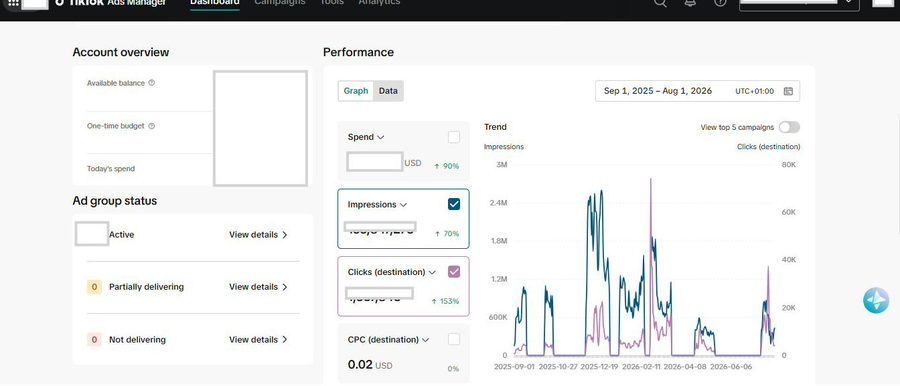
Task: Click the calendar icon in date range
Action: (788, 91)
